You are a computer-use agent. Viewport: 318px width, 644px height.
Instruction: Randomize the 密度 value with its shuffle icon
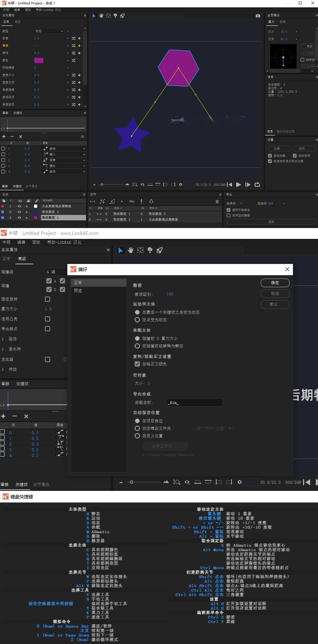coord(73,38)
